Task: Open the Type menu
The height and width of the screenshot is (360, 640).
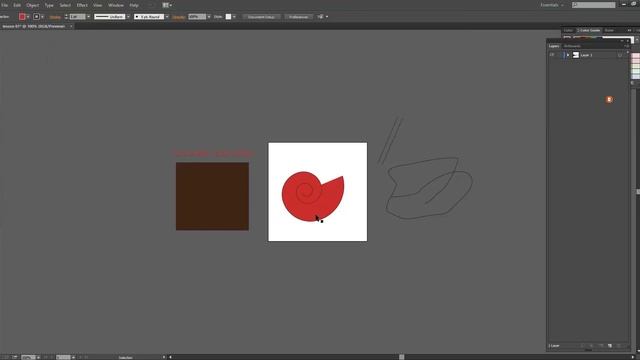Action: click(x=49, y=5)
